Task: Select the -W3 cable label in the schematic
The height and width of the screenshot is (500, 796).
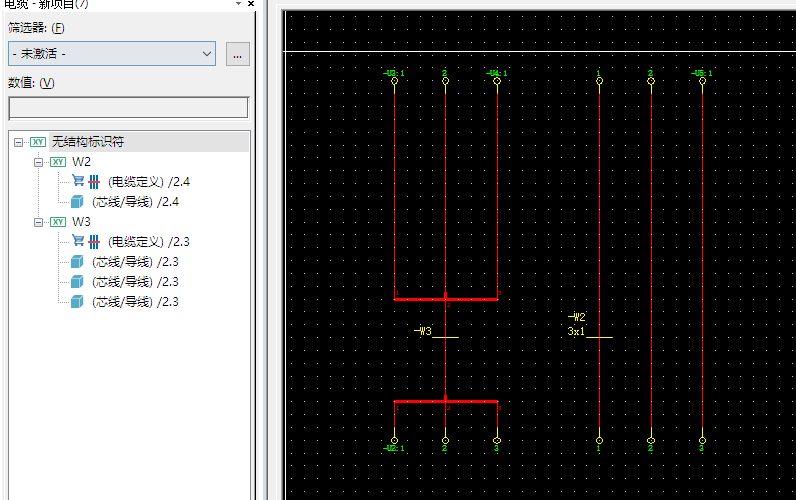Action: tap(423, 331)
